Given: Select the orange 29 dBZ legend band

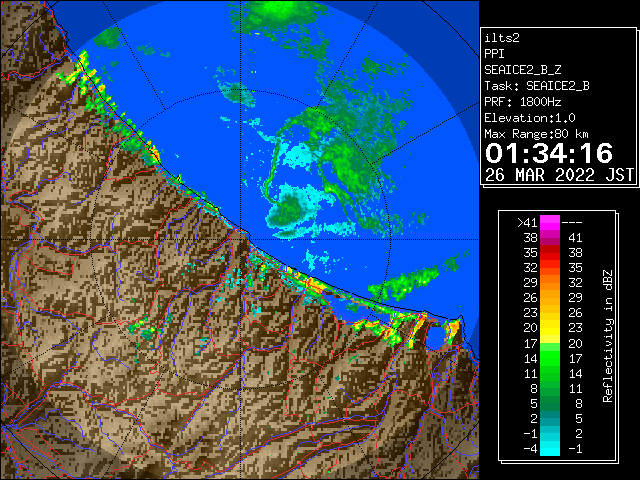Looking at the screenshot, I should pos(550,283).
